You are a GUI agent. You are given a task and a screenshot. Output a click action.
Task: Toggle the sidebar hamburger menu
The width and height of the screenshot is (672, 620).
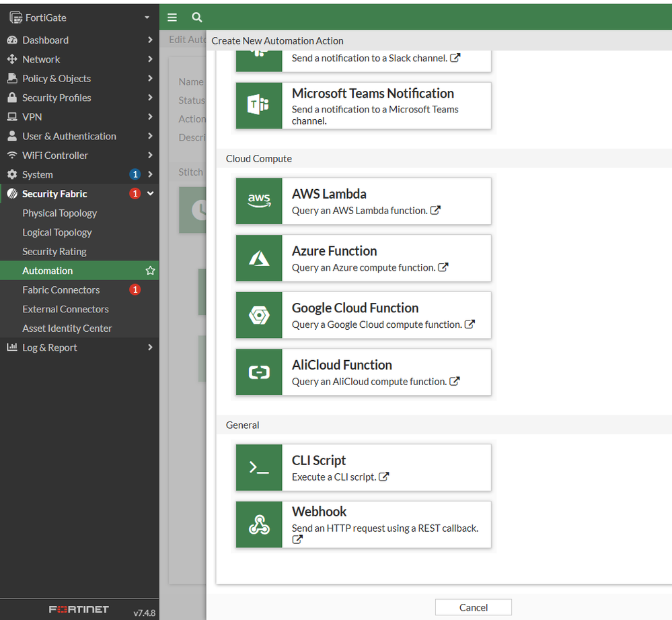tap(172, 18)
